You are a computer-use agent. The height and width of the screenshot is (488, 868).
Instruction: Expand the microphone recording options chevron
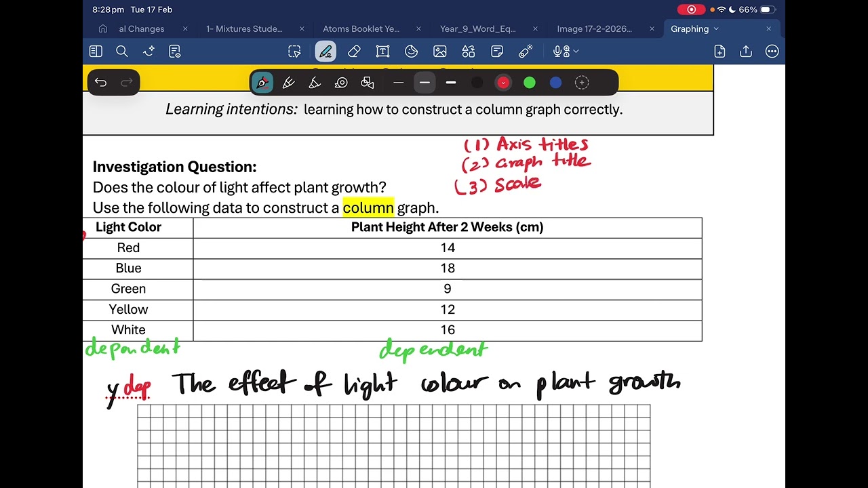(576, 52)
